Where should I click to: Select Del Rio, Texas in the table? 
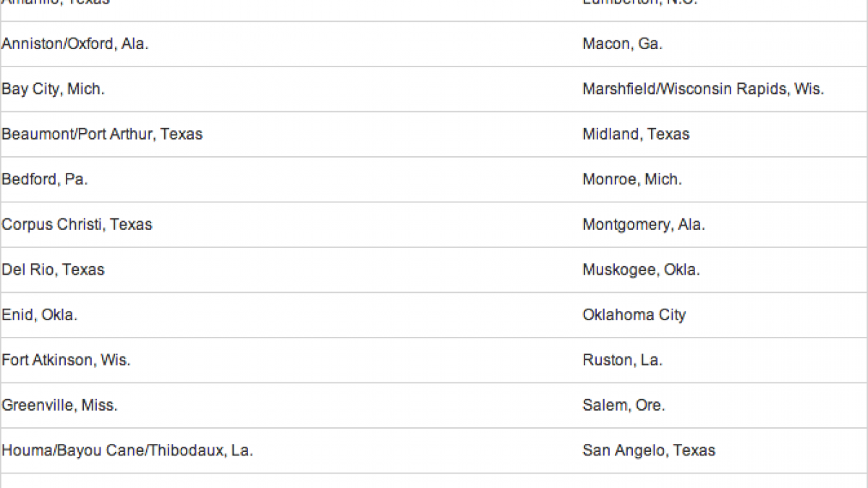[53, 270]
